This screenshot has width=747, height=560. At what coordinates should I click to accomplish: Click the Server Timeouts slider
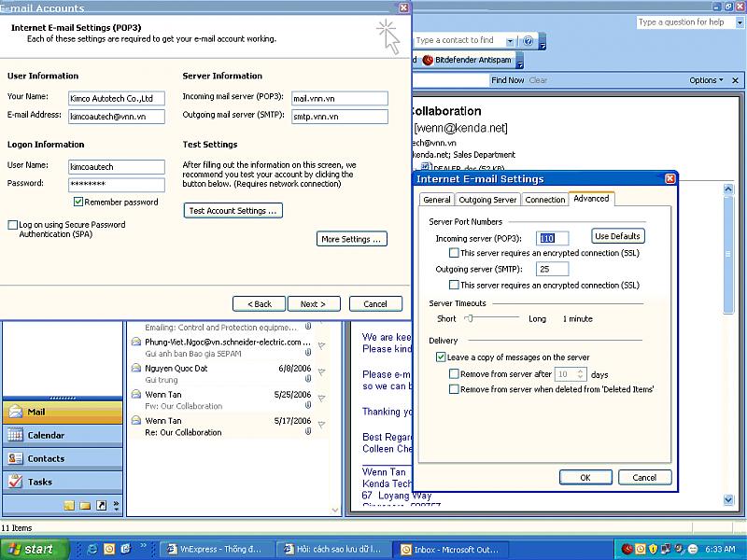[469, 318]
